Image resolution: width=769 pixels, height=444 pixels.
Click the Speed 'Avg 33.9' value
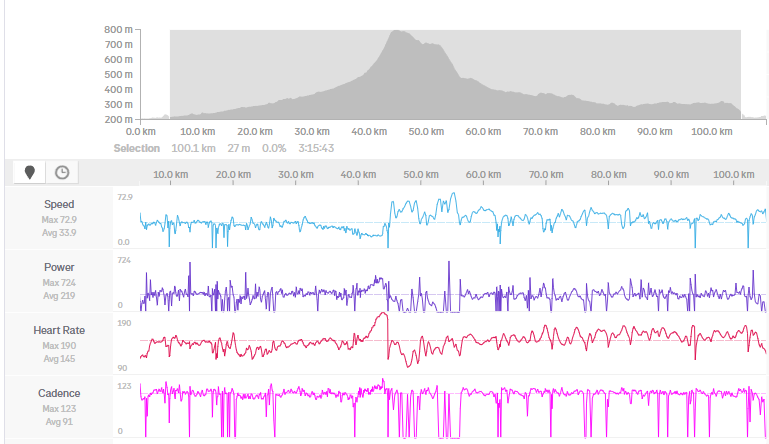click(x=59, y=233)
